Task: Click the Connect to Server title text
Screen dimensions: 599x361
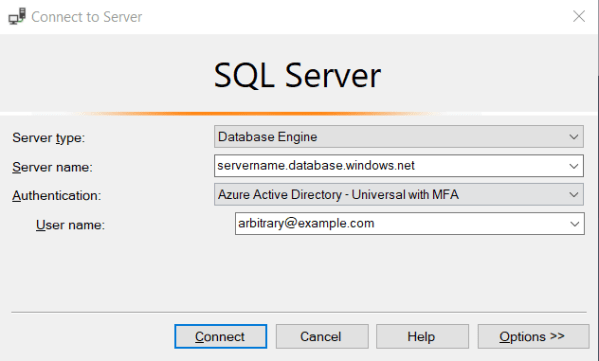Action: (87, 17)
